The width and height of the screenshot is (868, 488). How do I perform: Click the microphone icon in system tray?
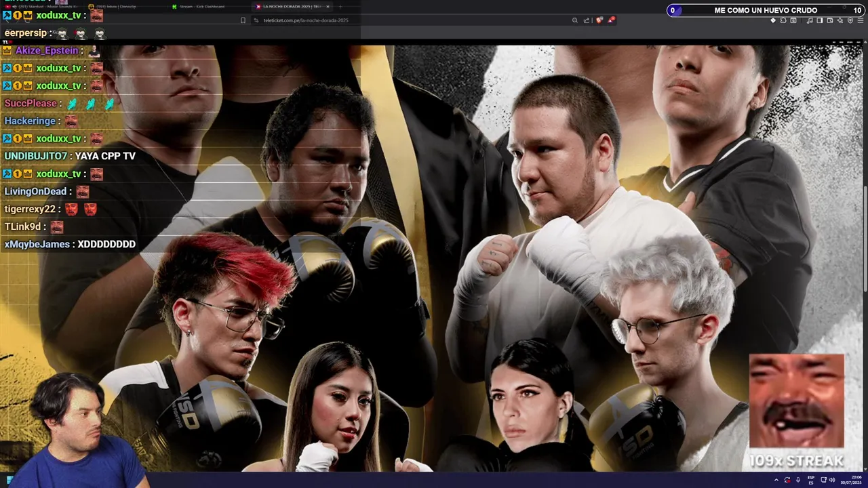(798, 480)
